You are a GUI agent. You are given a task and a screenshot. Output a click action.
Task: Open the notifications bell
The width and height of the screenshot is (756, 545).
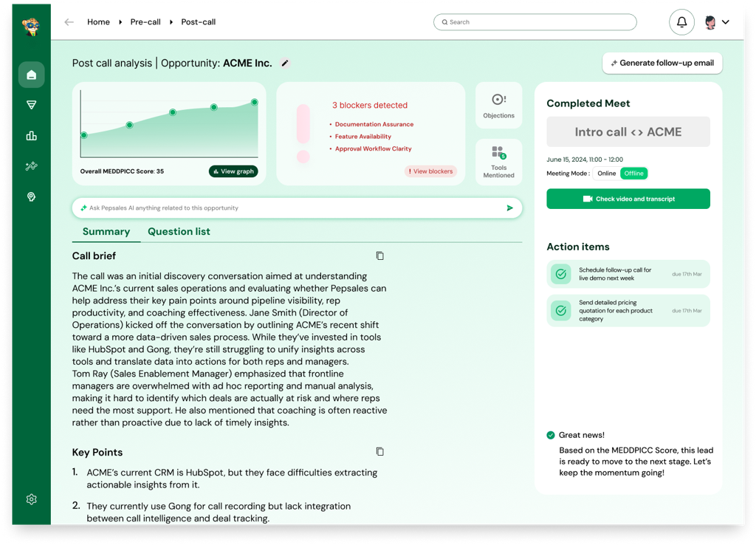681,22
